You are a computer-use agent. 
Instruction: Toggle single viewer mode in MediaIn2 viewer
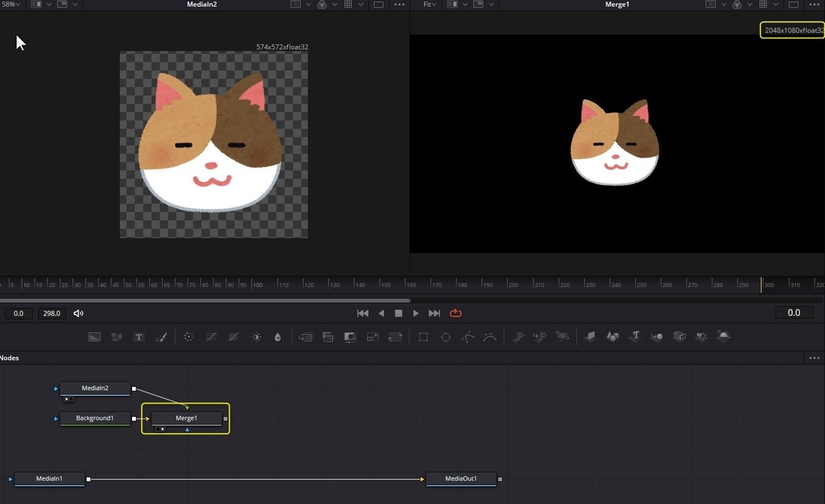(379, 5)
